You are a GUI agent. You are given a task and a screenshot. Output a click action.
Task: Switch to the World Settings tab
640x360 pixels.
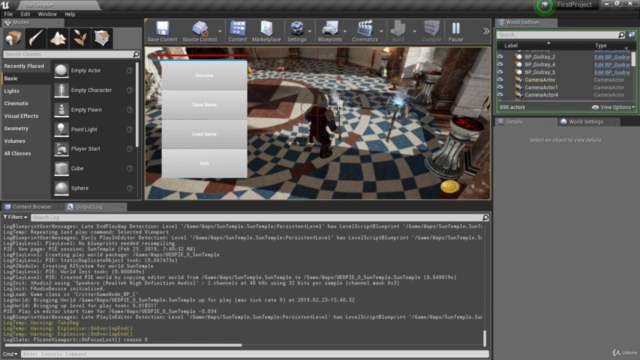pos(585,122)
